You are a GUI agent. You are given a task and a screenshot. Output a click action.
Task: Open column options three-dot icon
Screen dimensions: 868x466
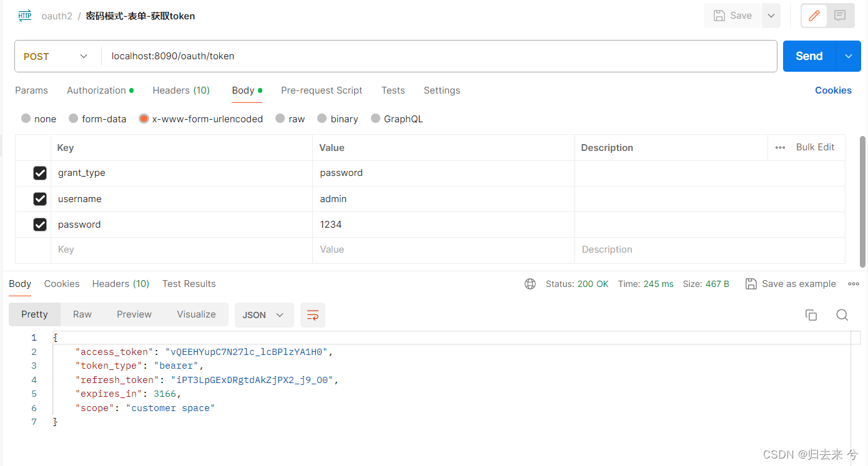(x=780, y=148)
